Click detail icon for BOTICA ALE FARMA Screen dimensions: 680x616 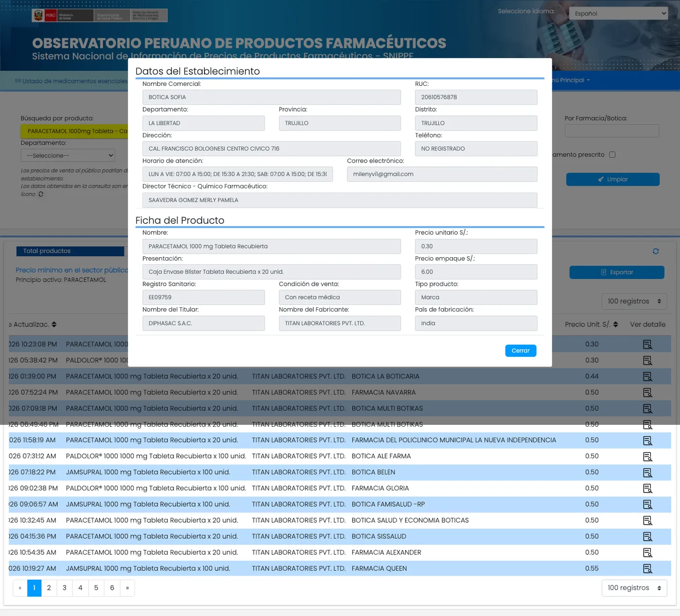click(647, 456)
